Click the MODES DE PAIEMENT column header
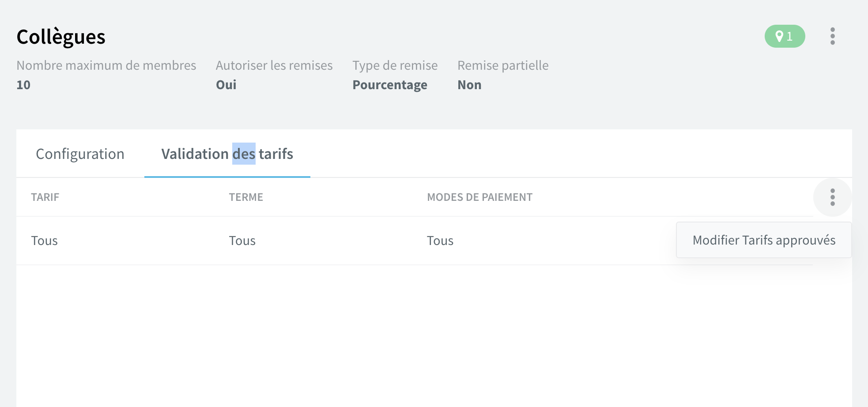Screen dimensions: 868x407 479,197
